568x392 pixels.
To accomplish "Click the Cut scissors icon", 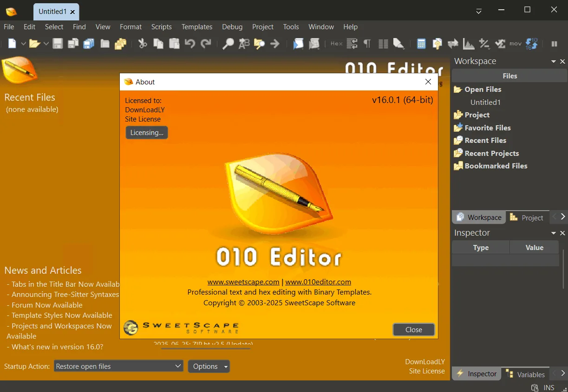I will pos(143,44).
